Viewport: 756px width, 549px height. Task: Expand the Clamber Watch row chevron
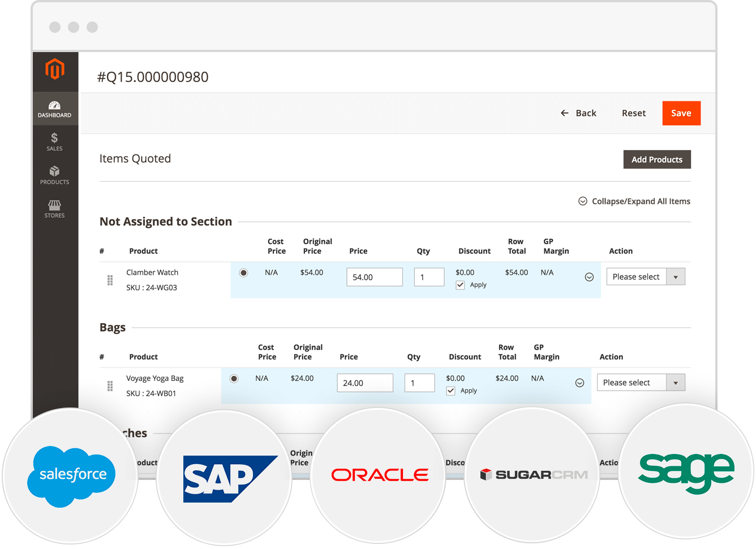coord(589,277)
